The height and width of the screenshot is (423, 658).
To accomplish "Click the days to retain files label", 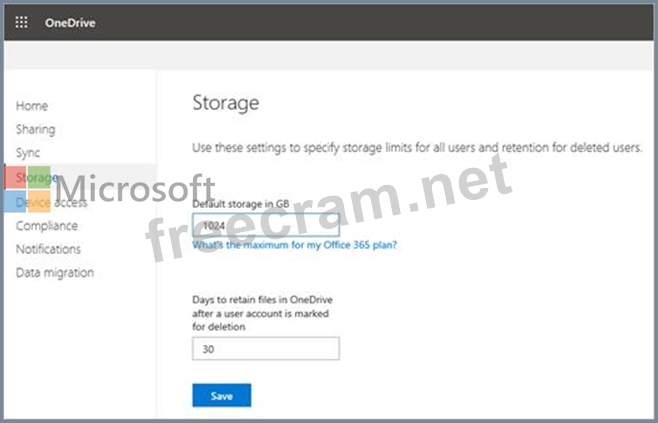I will (263, 313).
